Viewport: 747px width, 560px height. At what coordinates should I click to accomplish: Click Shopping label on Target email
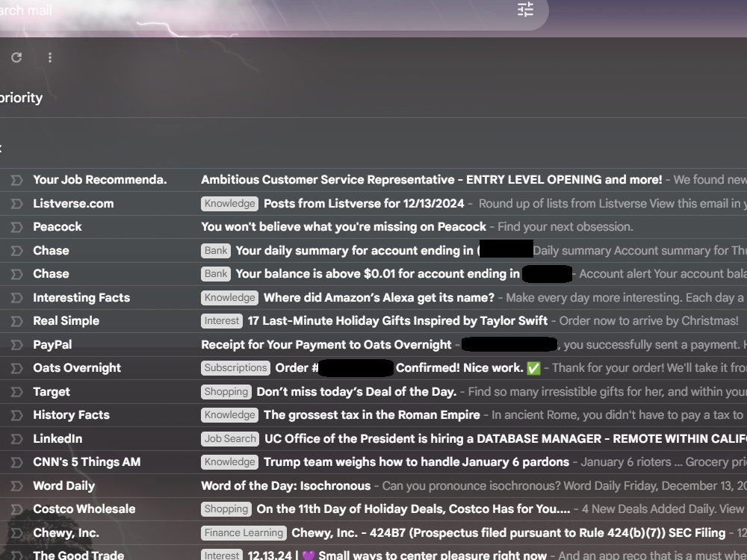226,392
